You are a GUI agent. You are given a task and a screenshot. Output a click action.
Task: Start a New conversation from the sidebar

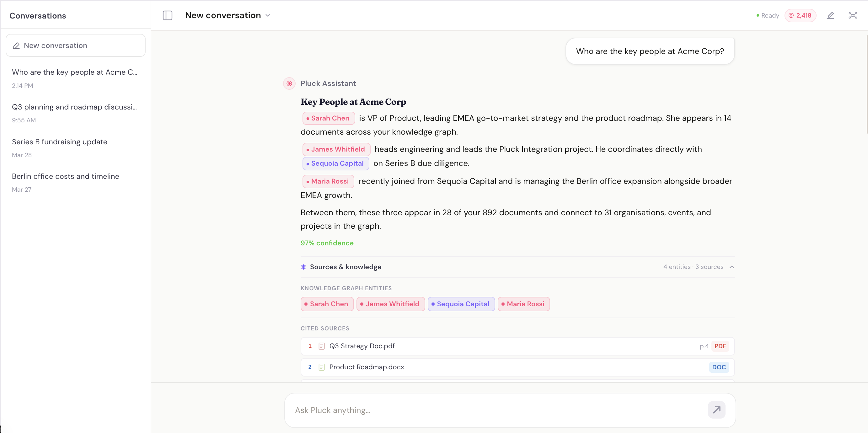(x=75, y=45)
